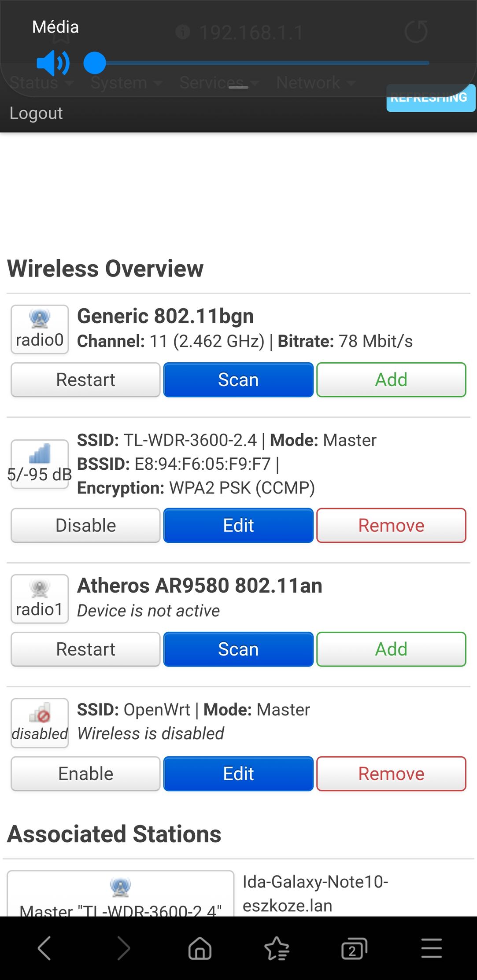Screen dimensions: 477x980
Task: Tap the media volume speaker icon
Action: pyautogui.click(x=53, y=63)
